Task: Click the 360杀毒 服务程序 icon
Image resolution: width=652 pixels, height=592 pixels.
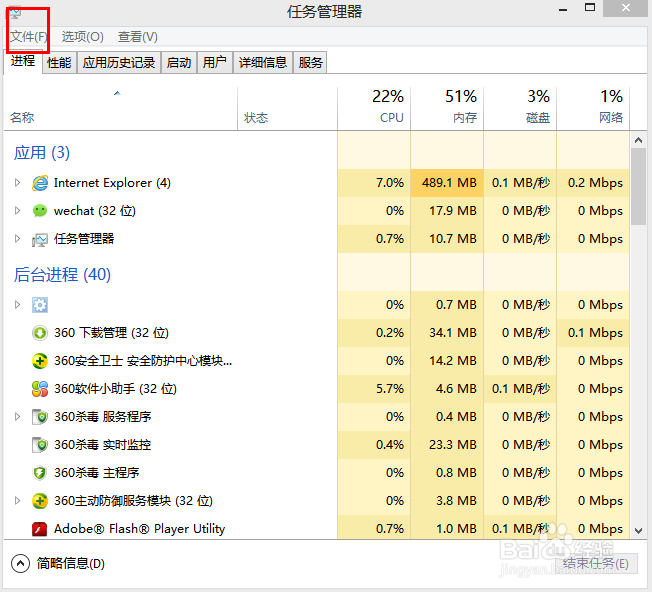Action: (x=40, y=417)
